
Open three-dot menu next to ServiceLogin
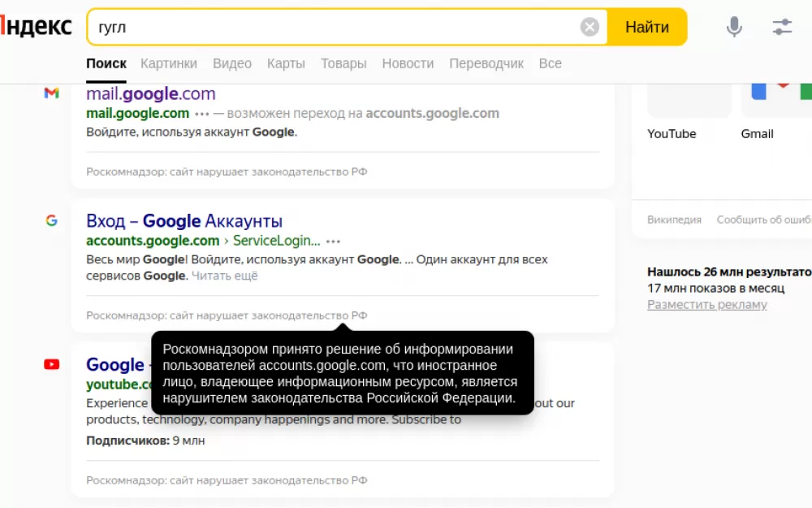click(334, 241)
